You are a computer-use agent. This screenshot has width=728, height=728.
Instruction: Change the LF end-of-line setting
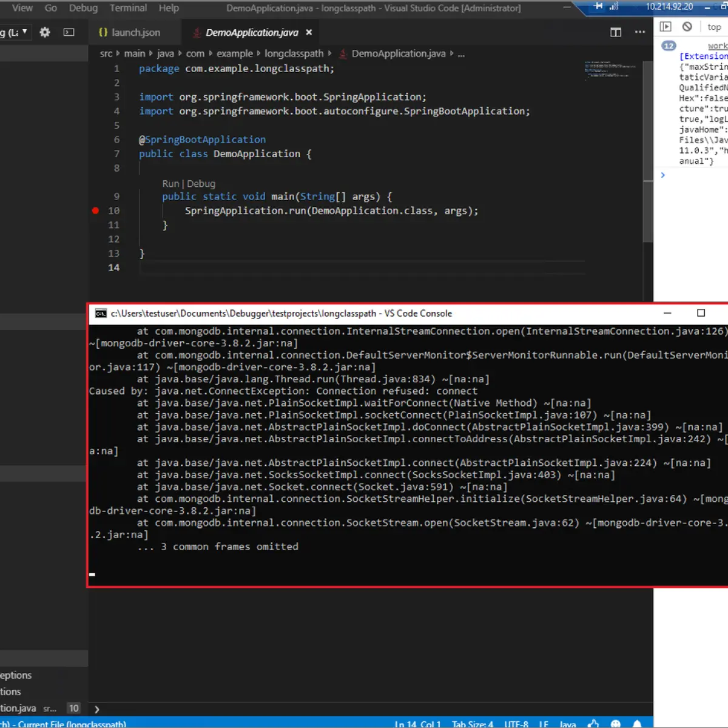(x=544, y=724)
